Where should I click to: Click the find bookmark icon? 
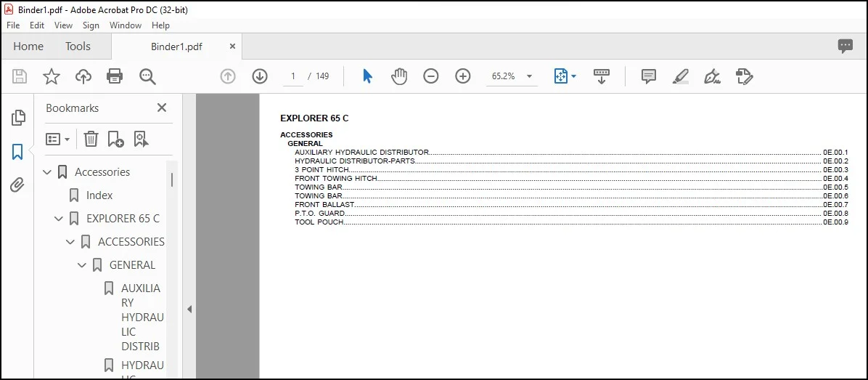click(x=142, y=139)
